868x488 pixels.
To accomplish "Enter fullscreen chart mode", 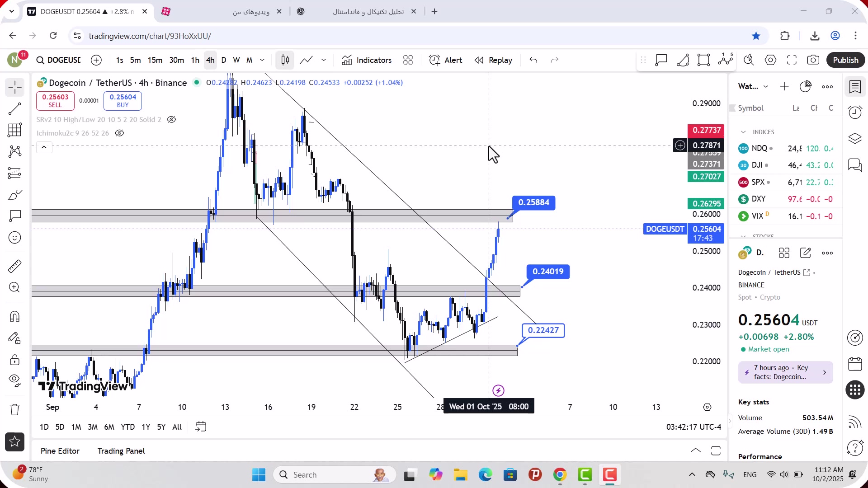I will 792,60.
